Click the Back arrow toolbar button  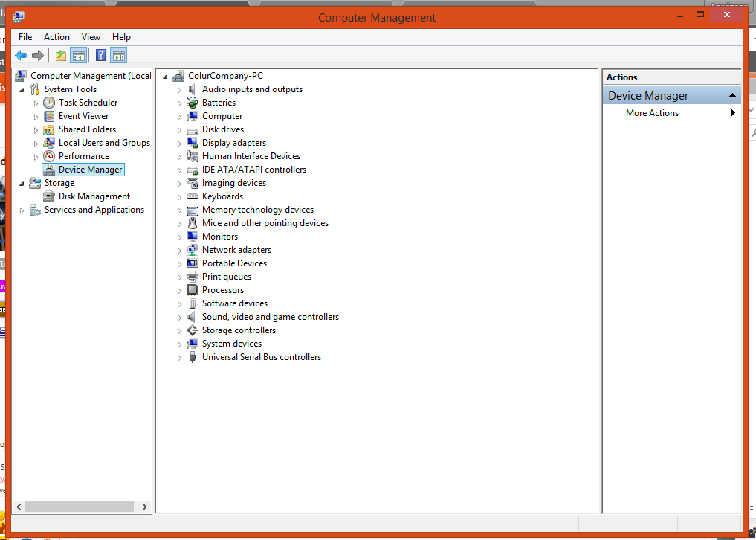tap(21, 55)
